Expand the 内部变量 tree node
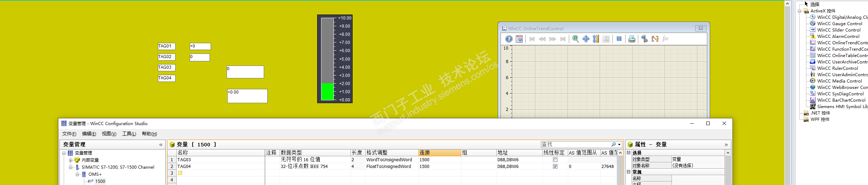 click(x=70, y=160)
